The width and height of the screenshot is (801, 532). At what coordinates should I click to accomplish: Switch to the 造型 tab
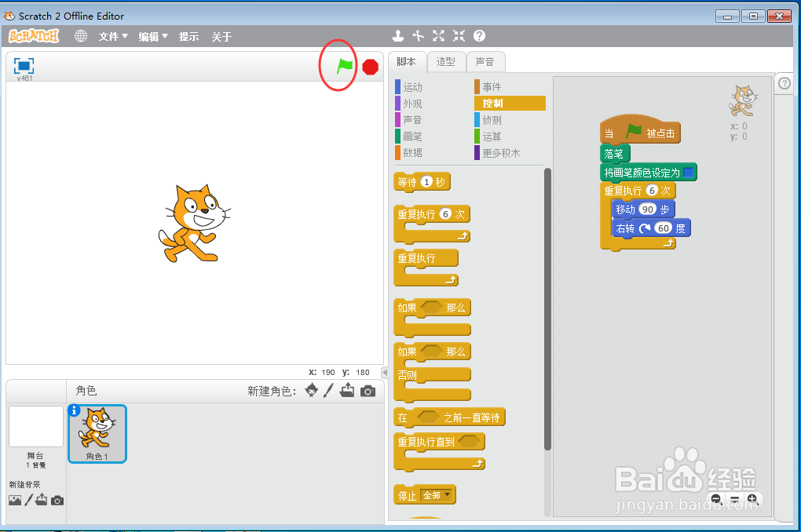tap(446, 62)
